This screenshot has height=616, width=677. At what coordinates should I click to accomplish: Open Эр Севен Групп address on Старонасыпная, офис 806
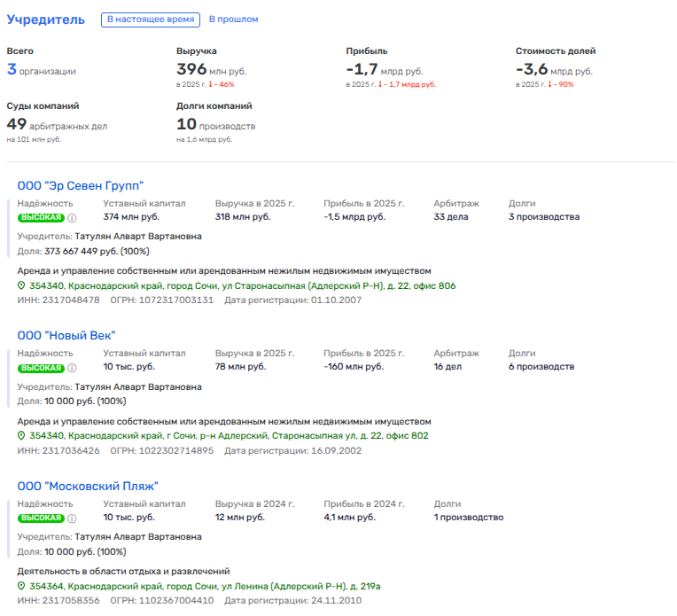tap(242, 286)
